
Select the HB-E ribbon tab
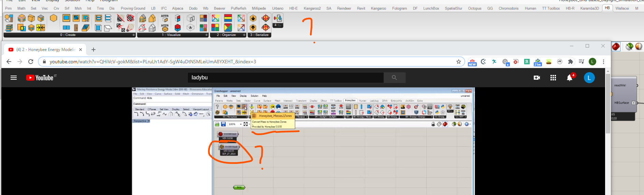point(293,8)
